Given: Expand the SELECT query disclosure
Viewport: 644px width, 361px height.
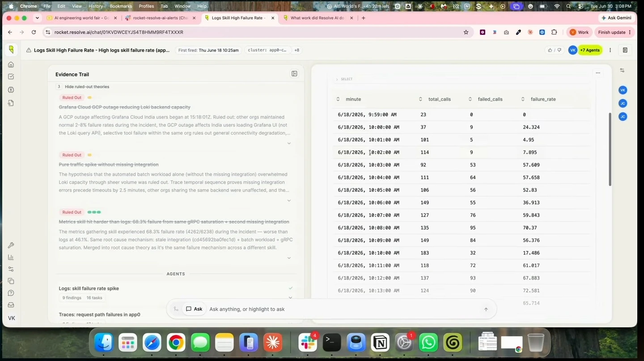Looking at the screenshot, I should 337,79.
